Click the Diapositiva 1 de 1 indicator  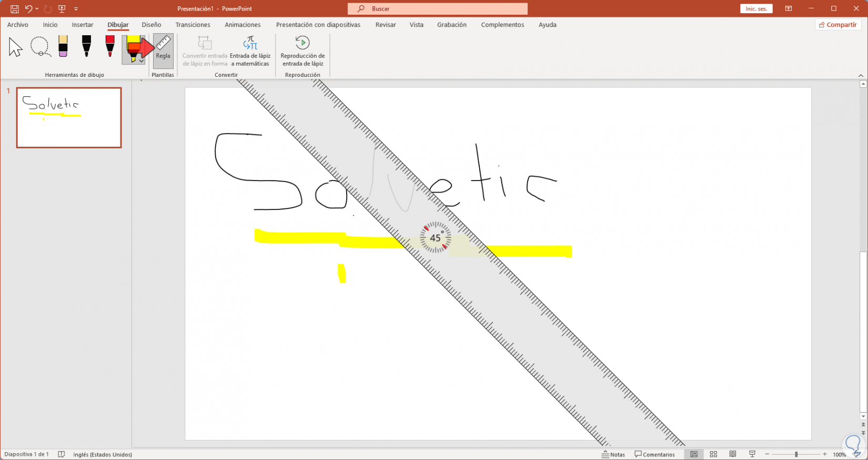click(x=27, y=454)
